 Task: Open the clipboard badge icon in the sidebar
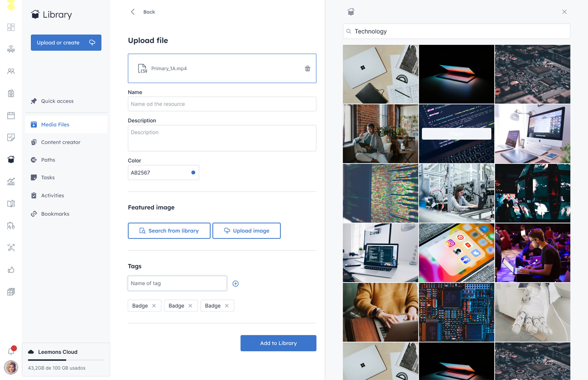(x=11, y=93)
